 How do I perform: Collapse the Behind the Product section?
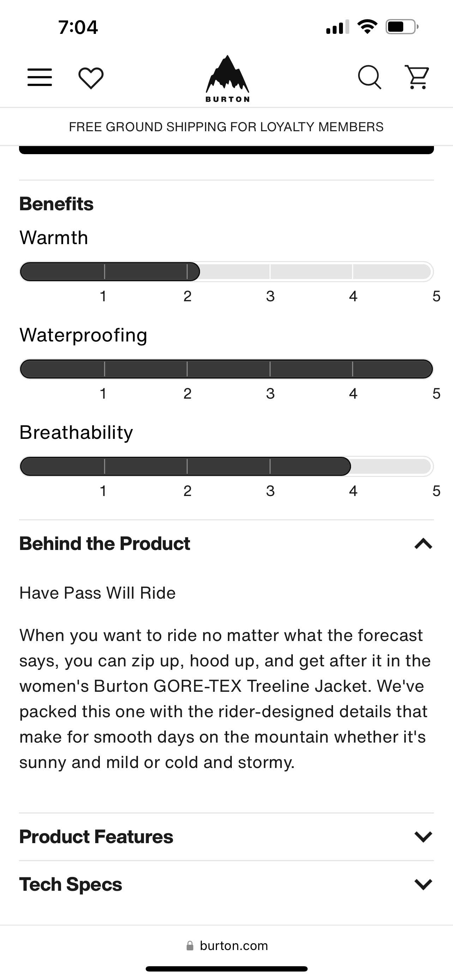click(x=423, y=544)
